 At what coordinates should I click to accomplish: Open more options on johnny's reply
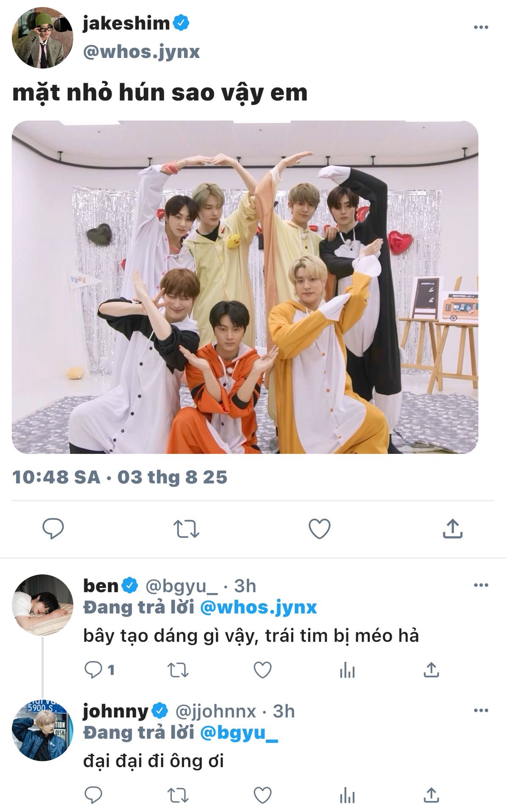[481, 710]
